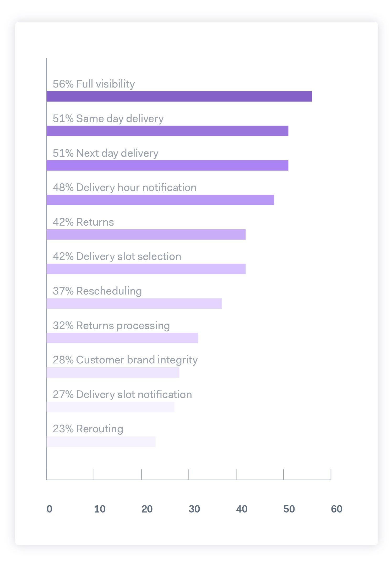Viewport: 392px width, 567px height.
Task: Select the Same day delivery bar
Action: tap(167, 131)
